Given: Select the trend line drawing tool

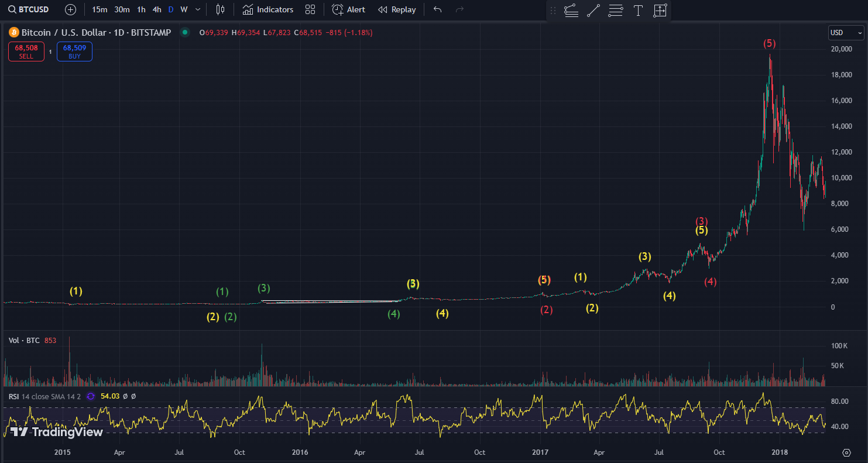Looking at the screenshot, I should (x=593, y=11).
